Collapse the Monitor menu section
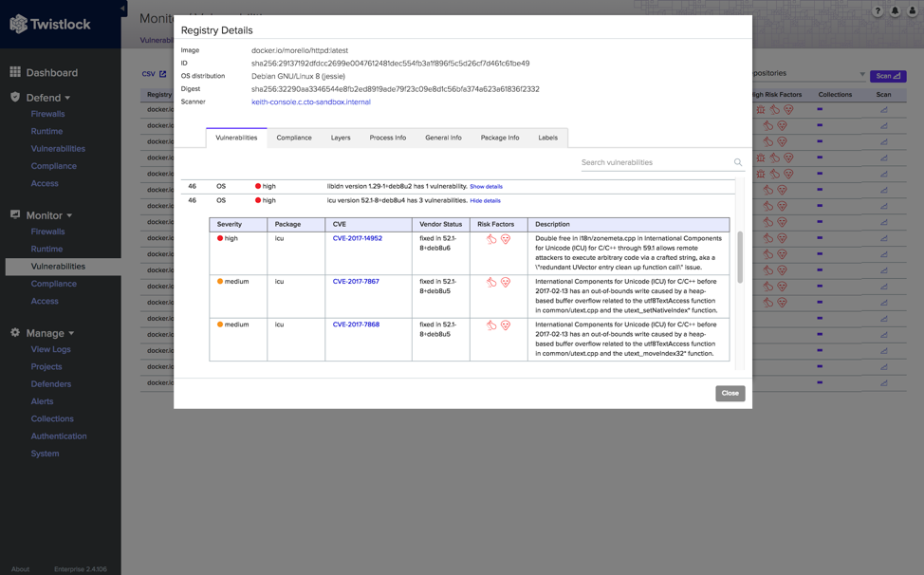 [69, 215]
